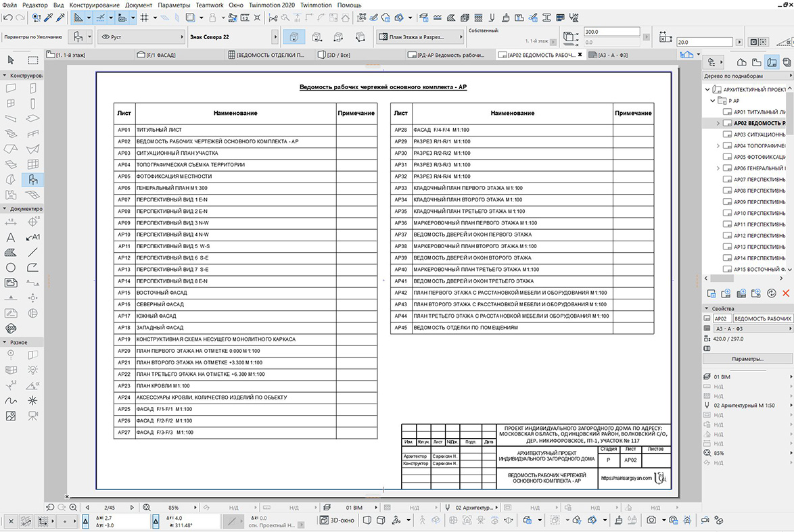794x532 pixels.
Task: Click the camera render icon in bottom toolbar
Action: click(651, 520)
